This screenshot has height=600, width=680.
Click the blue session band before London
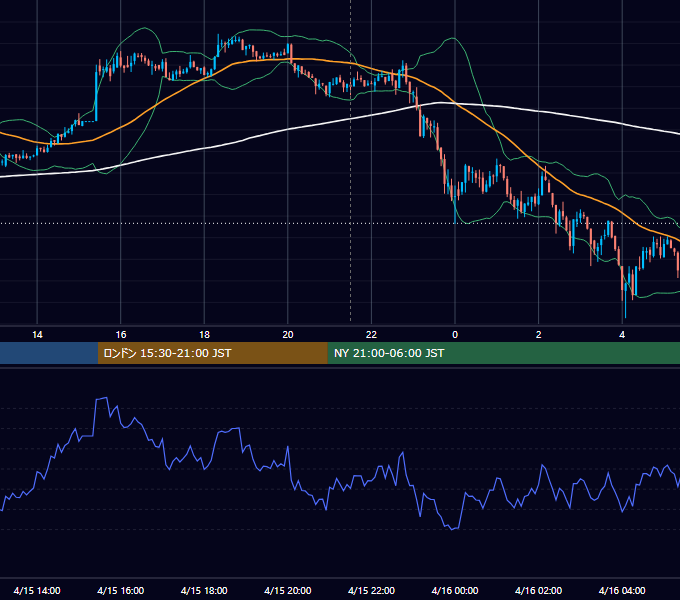pos(49,353)
